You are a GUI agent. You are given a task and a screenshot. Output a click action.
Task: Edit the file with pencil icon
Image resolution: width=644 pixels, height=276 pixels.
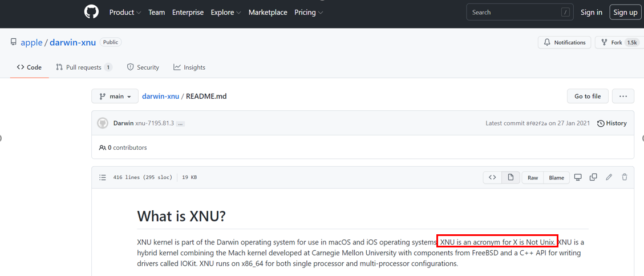tap(609, 177)
